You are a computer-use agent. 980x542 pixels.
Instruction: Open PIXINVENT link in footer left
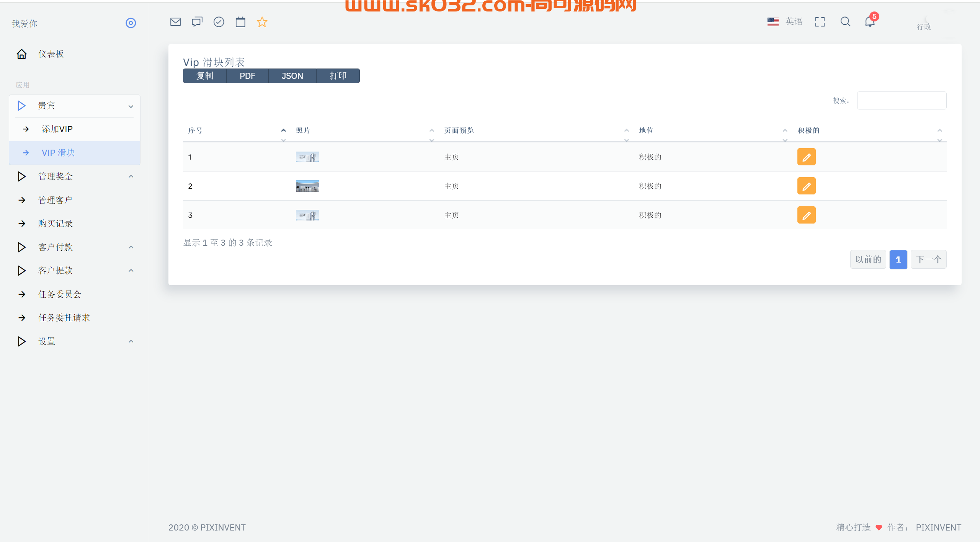point(223,527)
